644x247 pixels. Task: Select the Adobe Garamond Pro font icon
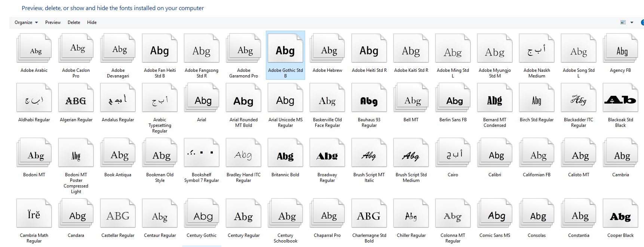[243, 48]
